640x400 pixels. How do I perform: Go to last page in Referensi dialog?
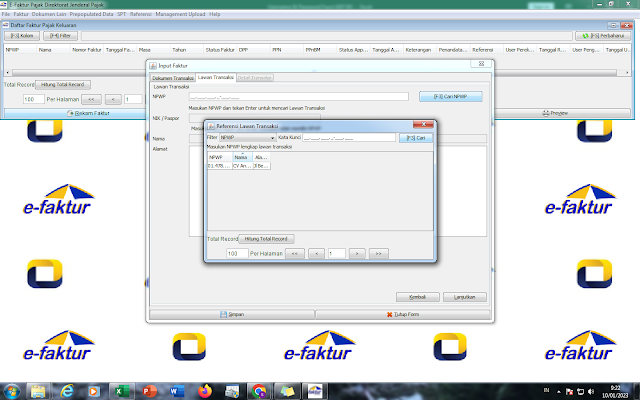point(378,253)
